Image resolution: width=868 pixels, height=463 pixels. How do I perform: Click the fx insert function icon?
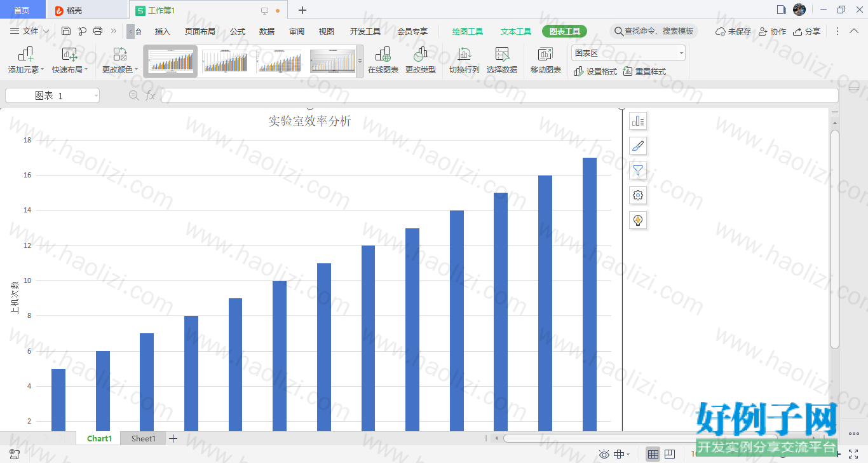(151, 95)
